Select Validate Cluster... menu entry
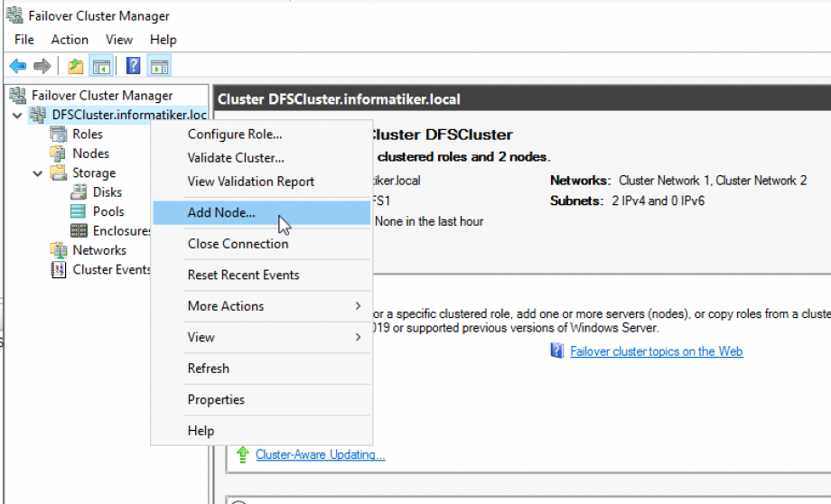 (234, 158)
